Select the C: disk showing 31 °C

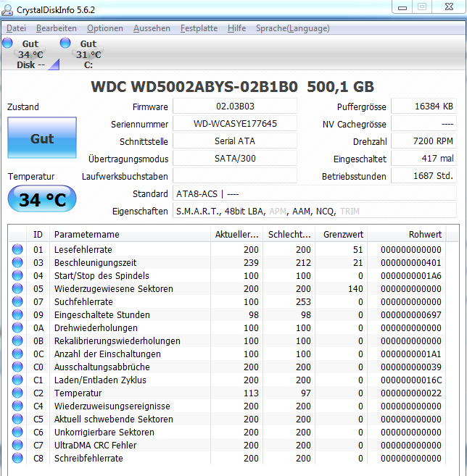pyautogui.click(x=88, y=54)
